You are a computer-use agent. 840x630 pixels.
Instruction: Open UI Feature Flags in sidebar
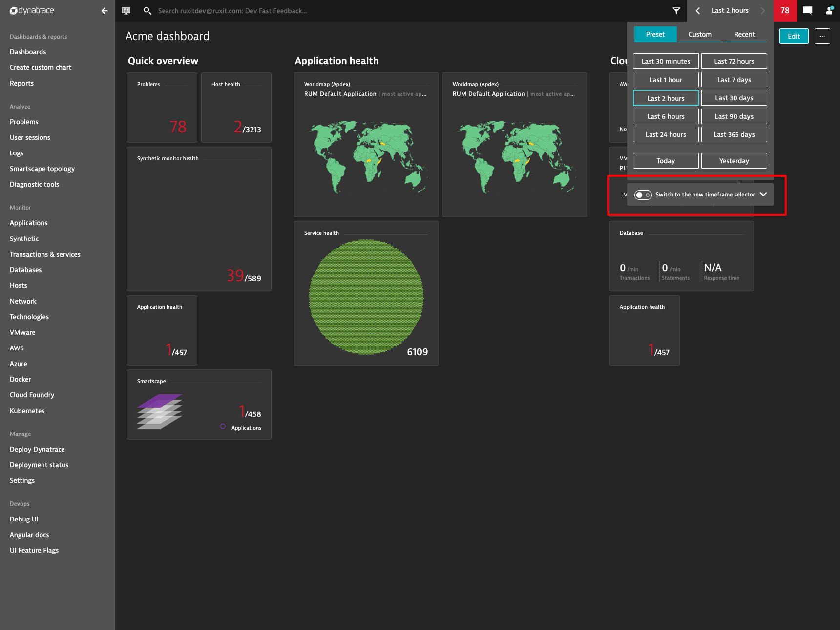pyautogui.click(x=34, y=550)
